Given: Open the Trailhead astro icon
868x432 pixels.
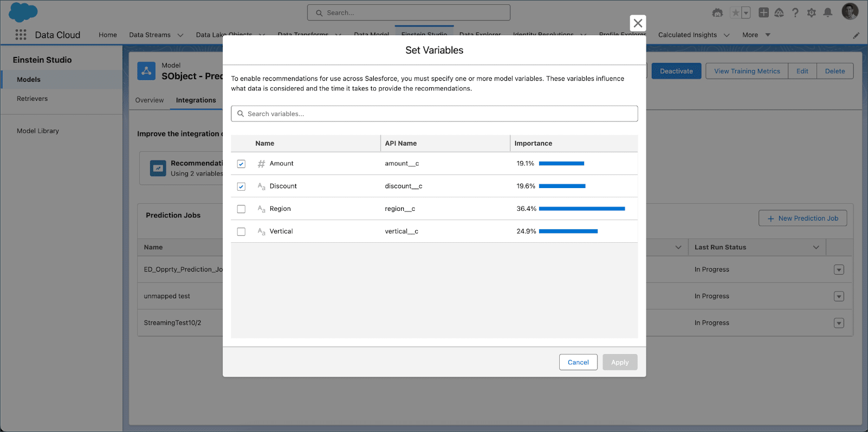Looking at the screenshot, I should point(717,12).
